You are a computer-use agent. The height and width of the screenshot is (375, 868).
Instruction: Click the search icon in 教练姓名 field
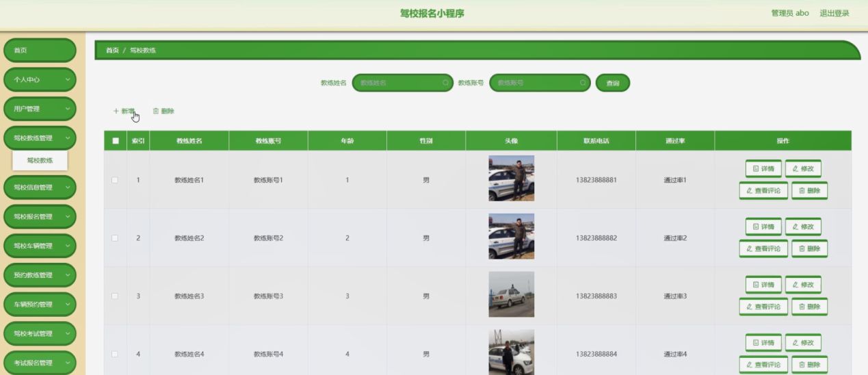[445, 83]
